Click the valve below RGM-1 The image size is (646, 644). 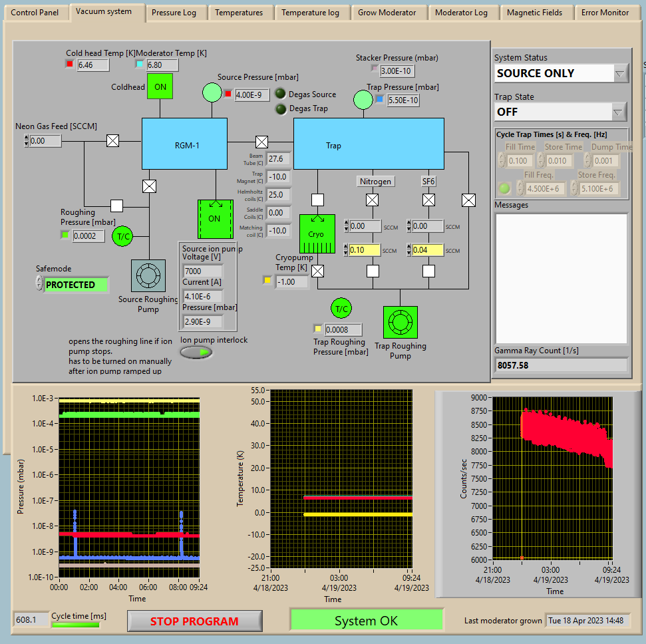click(x=149, y=186)
